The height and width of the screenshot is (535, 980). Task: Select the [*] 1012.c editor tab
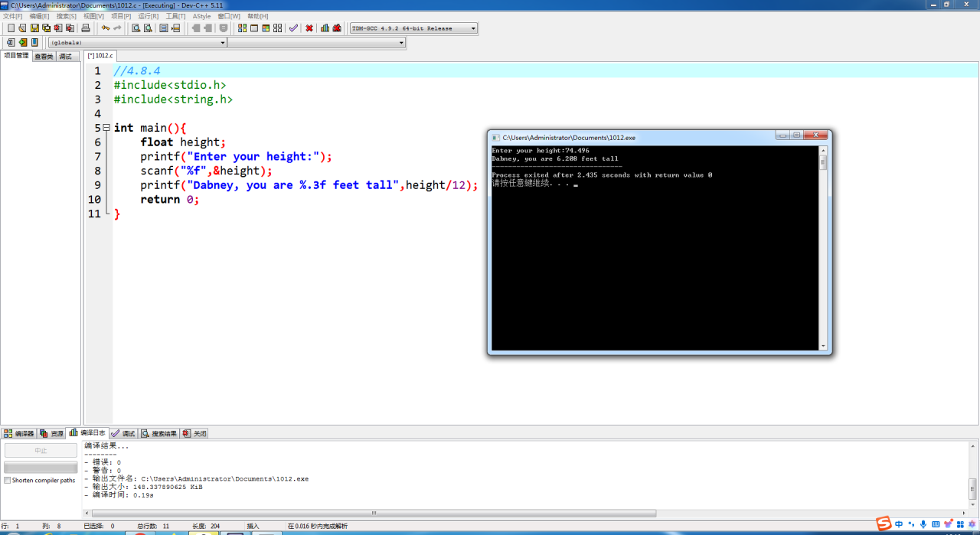point(100,56)
